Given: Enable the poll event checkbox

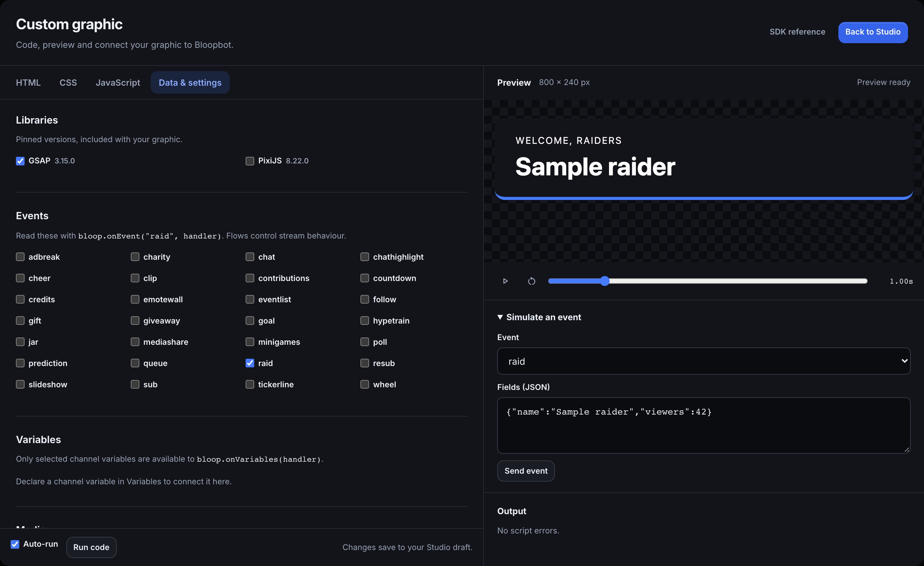Looking at the screenshot, I should pyautogui.click(x=364, y=342).
